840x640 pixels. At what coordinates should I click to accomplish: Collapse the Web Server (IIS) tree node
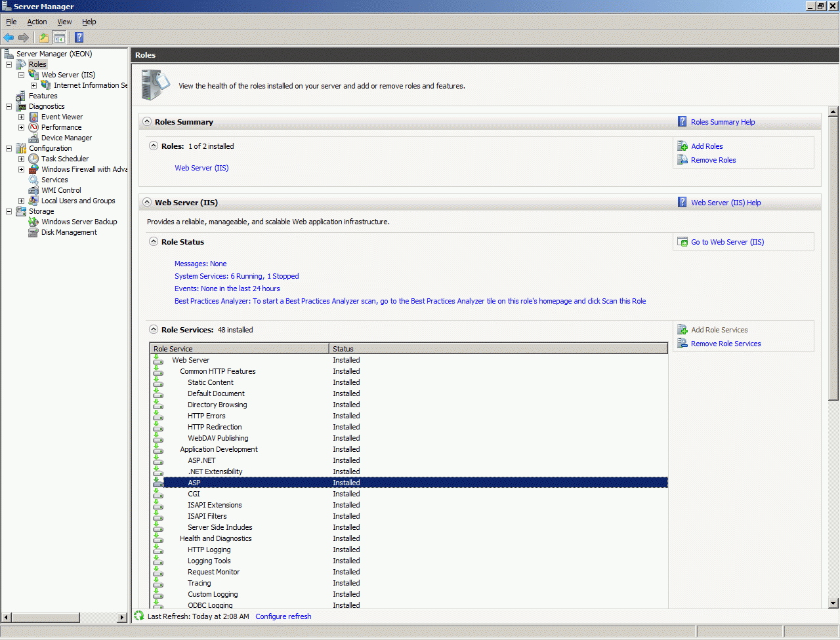[x=21, y=75]
